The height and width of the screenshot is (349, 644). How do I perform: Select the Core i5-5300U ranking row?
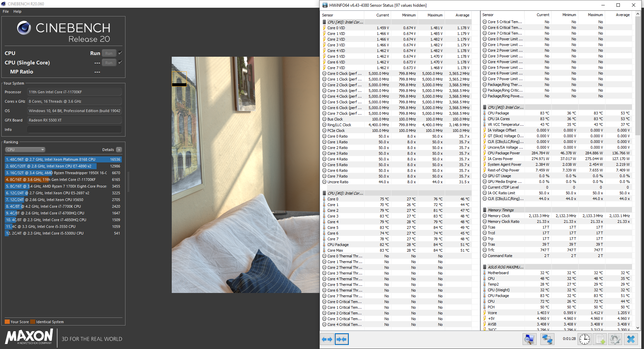coord(63,233)
